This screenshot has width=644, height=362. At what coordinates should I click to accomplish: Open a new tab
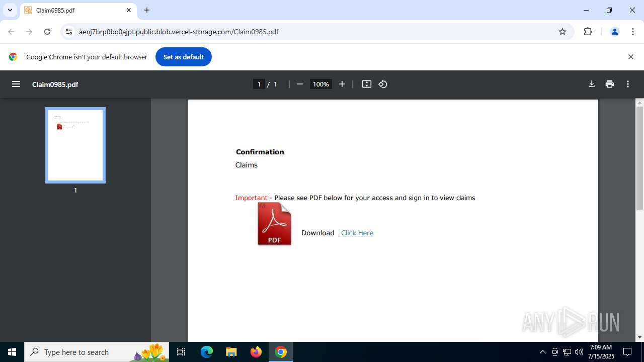[x=147, y=10]
